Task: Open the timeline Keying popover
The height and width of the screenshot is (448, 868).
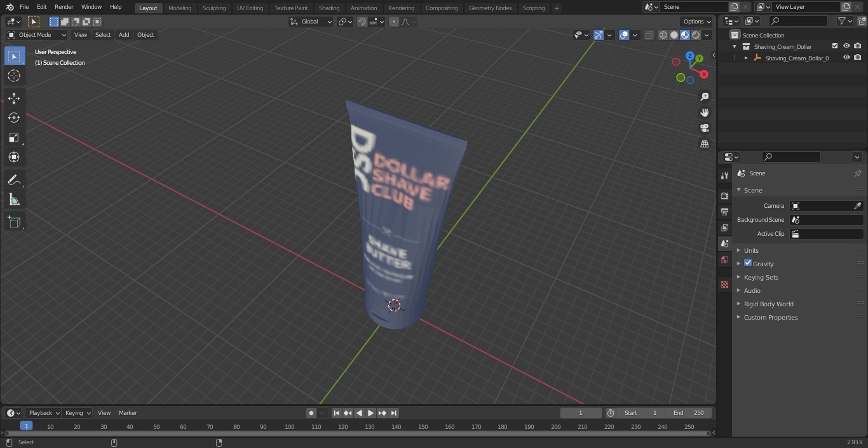Action: 78,413
